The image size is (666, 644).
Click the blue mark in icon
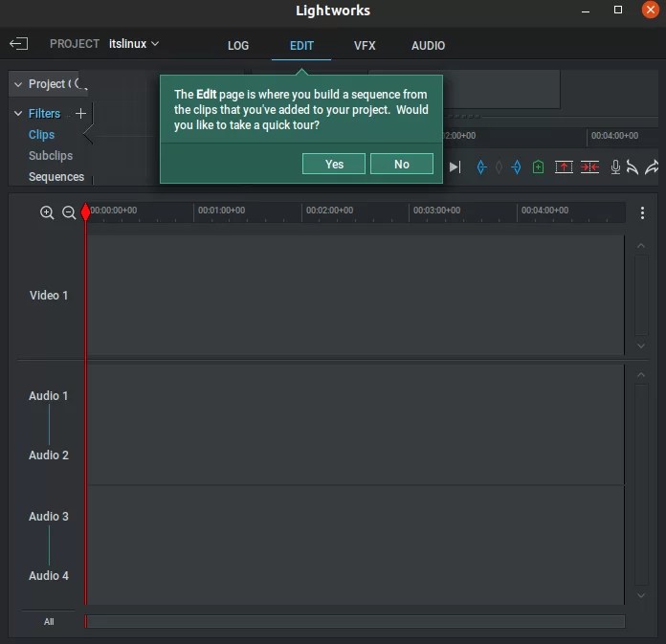(481, 167)
